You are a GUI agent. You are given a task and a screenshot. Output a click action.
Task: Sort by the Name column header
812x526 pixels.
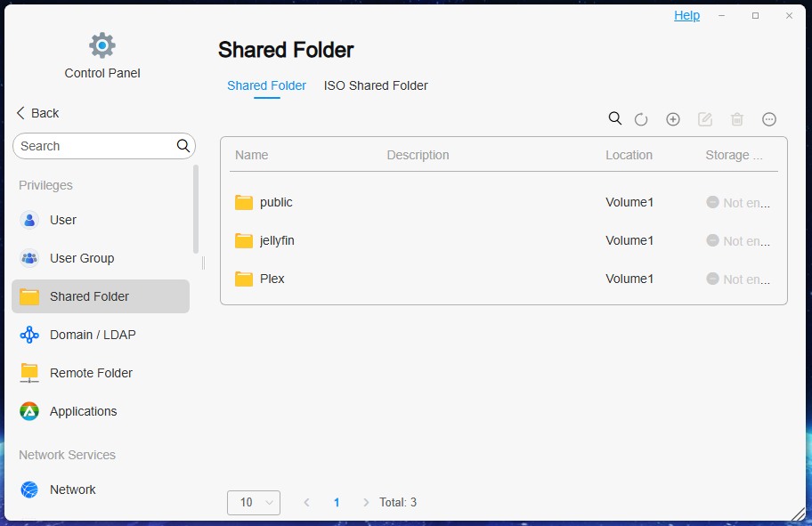[x=252, y=156]
